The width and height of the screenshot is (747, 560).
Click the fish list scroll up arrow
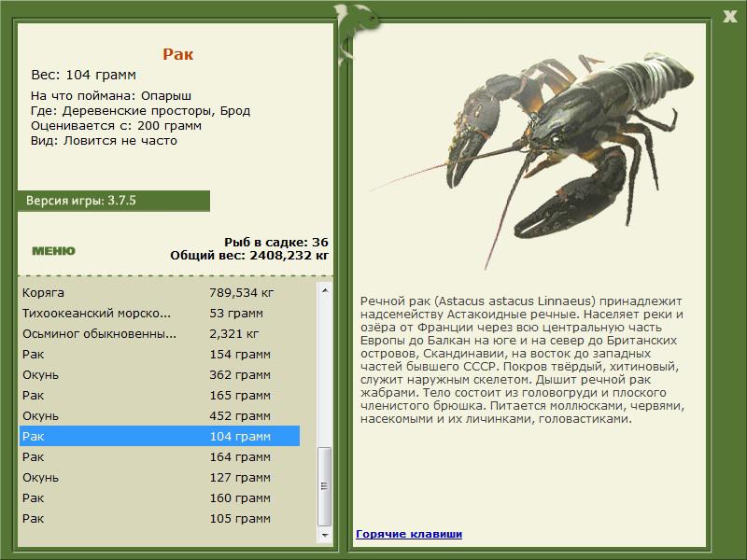pos(325,291)
